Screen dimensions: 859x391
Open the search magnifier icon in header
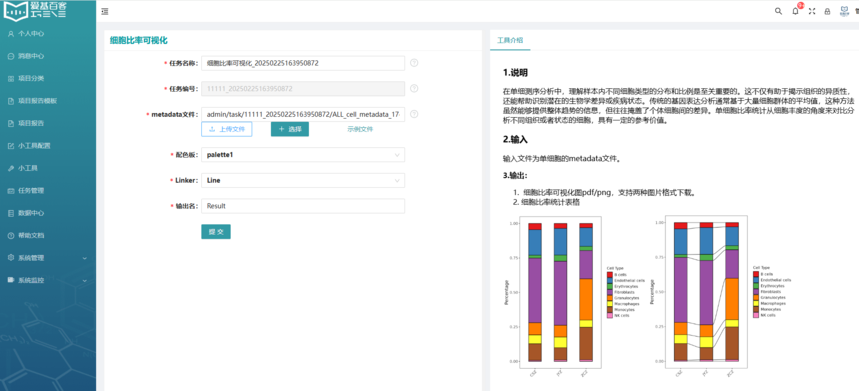coord(778,11)
